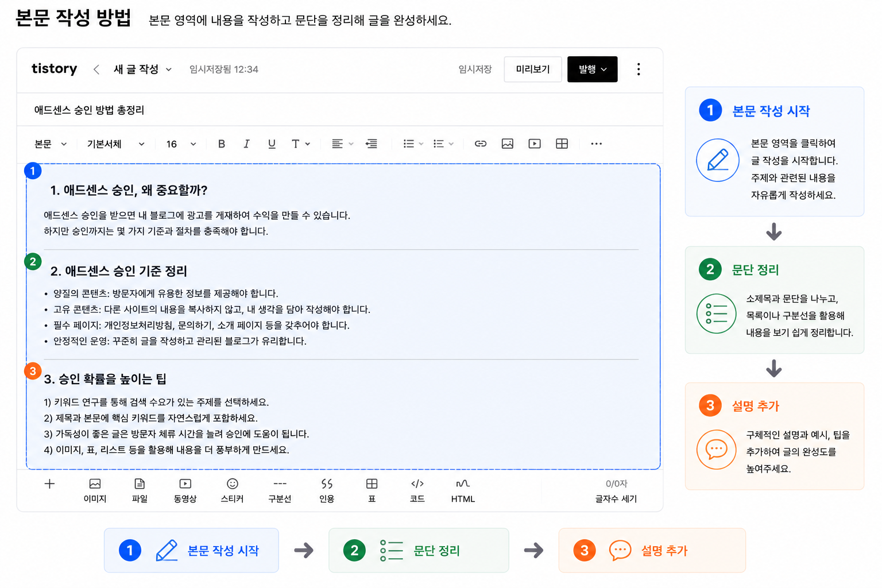Click the line starting 2) 제목과 본문에

click(151, 418)
